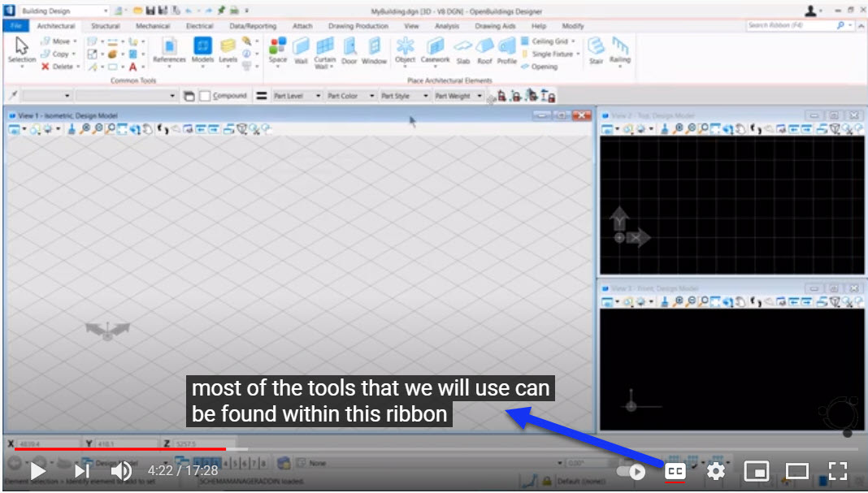Open YouTube settings gear
868x493 pixels.
[716, 471]
